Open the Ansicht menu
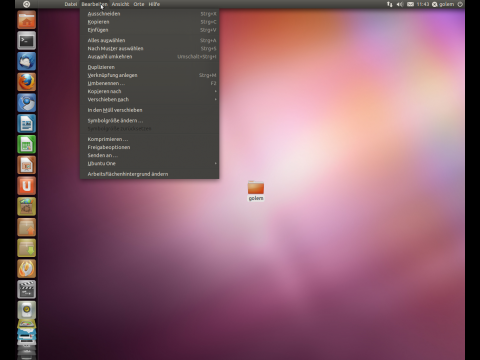This screenshot has height=360, width=480. click(x=120, y=4)
